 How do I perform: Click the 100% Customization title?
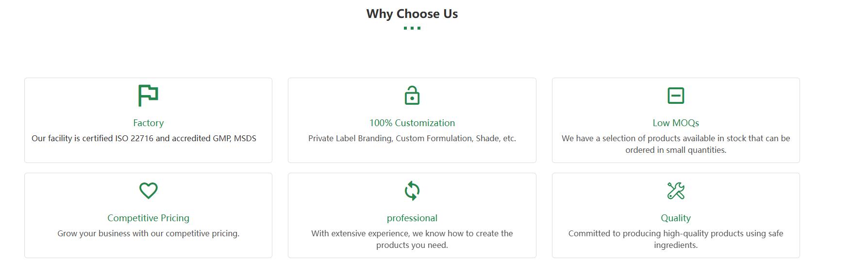point(412,123)
